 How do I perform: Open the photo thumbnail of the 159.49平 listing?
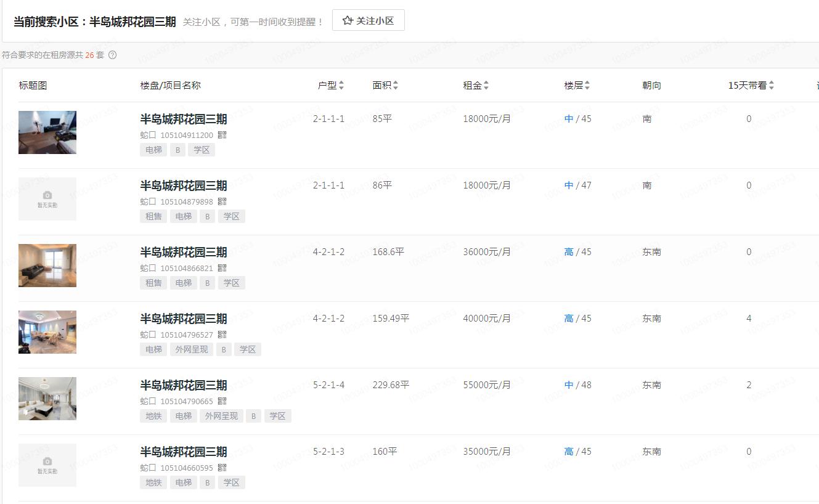(x=47, y=332)
